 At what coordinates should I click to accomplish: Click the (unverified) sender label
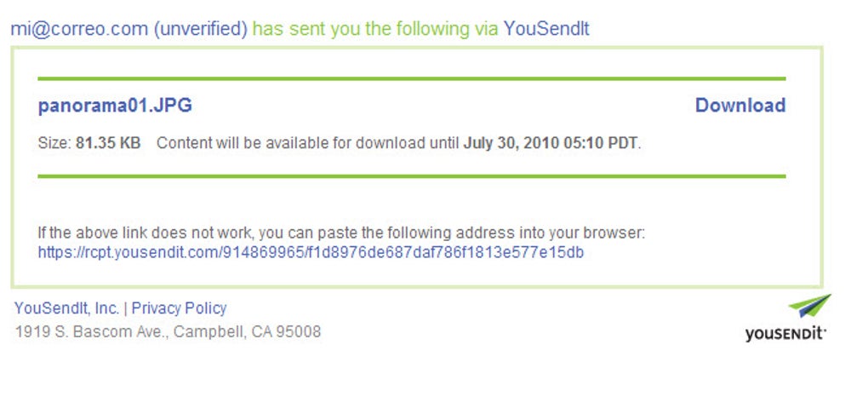pyautogui.click(x=200, y=29)
